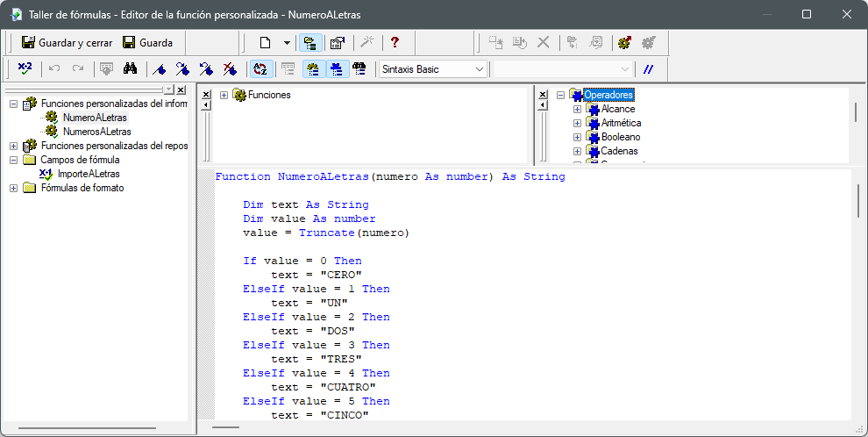Expand the Funciones tree node
868x437 pixels.
[x=224, y=95]
